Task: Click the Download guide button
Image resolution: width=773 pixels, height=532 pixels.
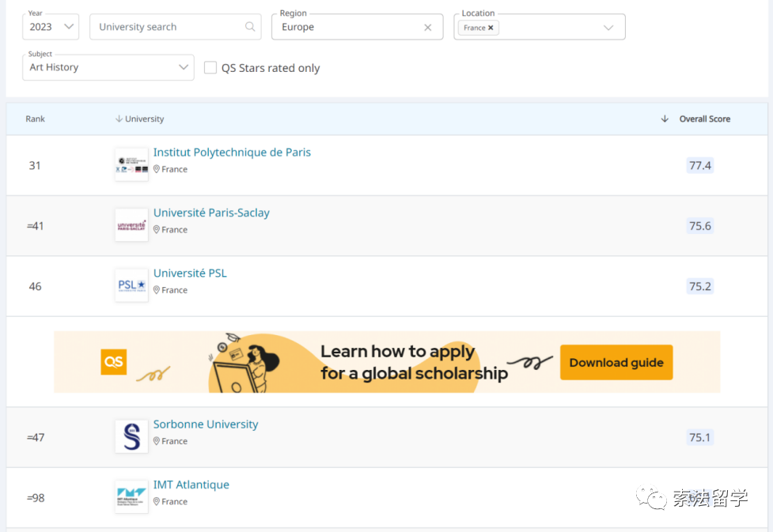Action: (616, 363)
